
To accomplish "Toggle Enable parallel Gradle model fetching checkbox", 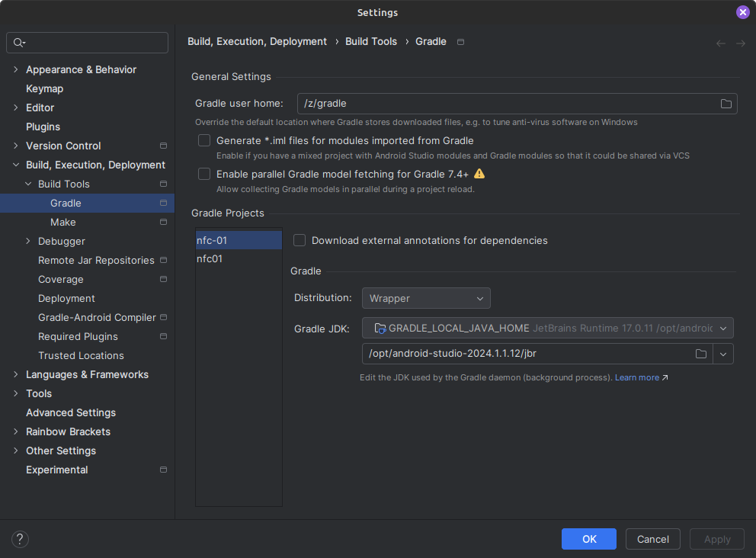I will (x=204, y=174).
